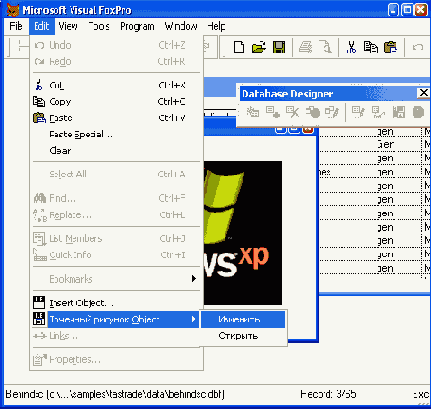Viewport: 431px width, 409px height.
Task: Click the Open folder toolbar icon
Action: (259, 47)
